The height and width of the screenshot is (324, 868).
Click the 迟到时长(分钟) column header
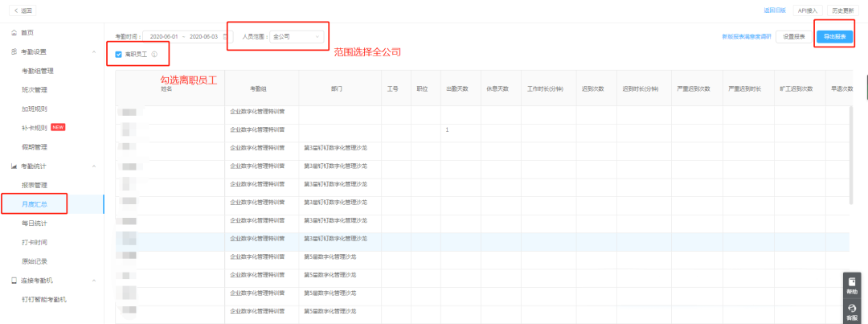[x=641, y=88]
